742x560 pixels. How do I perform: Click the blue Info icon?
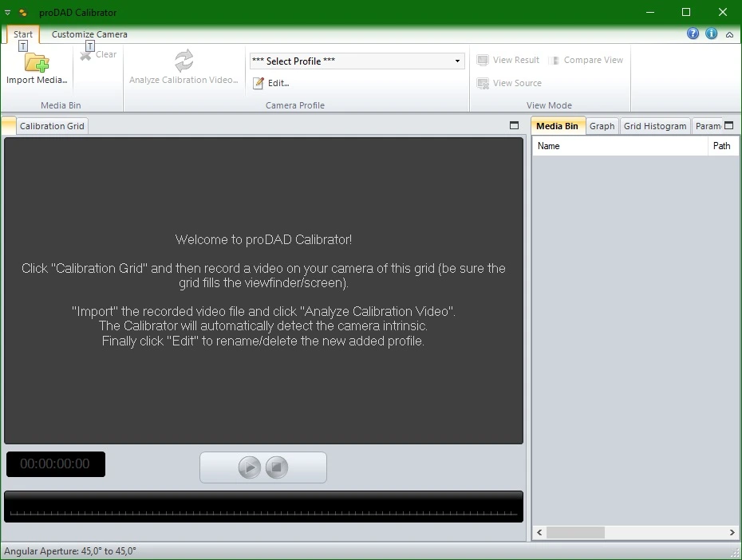[711, 34]
